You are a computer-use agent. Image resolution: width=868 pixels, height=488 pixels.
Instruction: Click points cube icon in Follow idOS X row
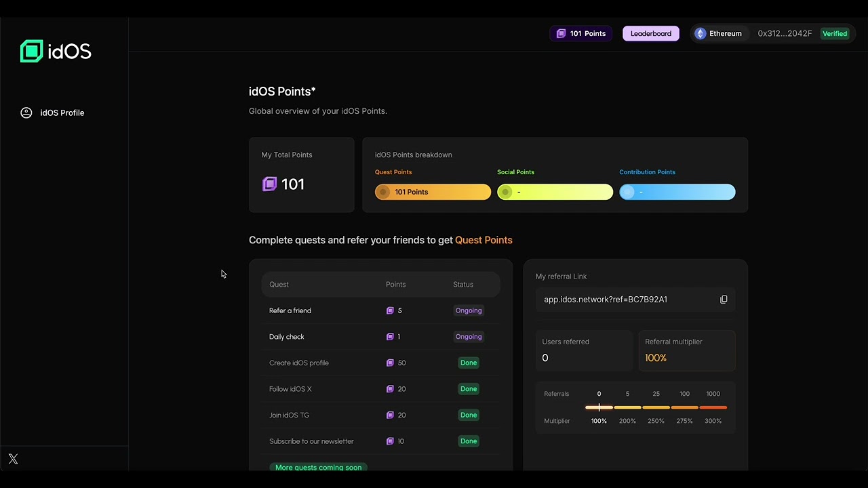(390, 389)
